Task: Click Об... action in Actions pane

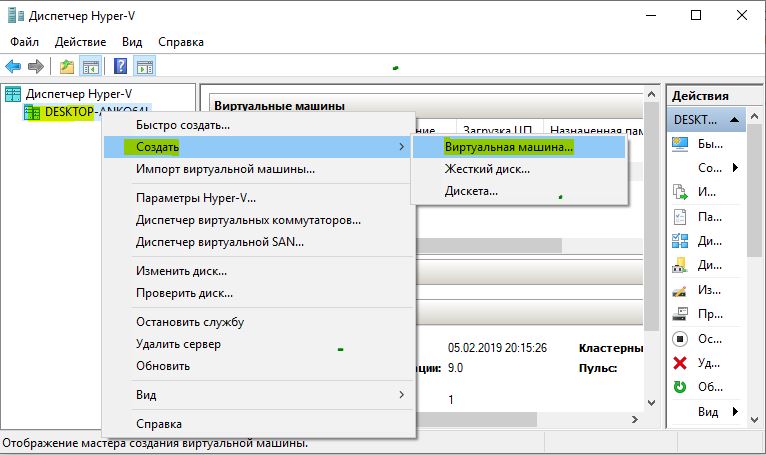Action: (710, 387)
